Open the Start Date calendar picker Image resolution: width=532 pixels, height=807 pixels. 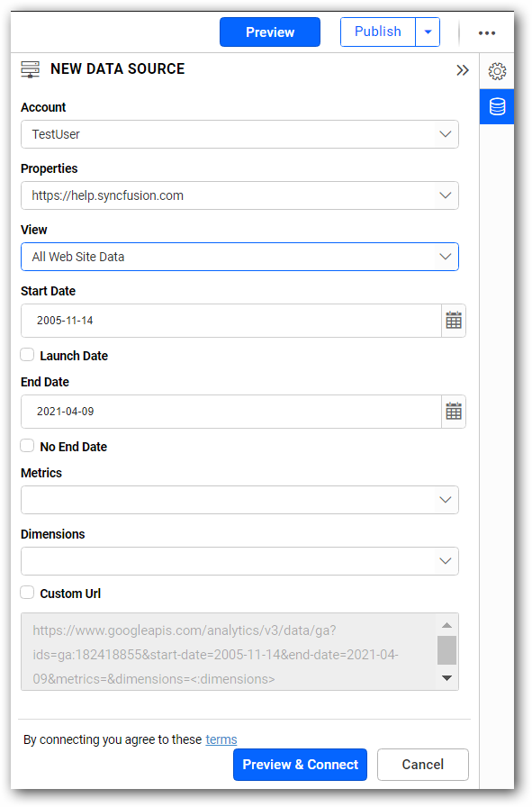coord(454,320)
